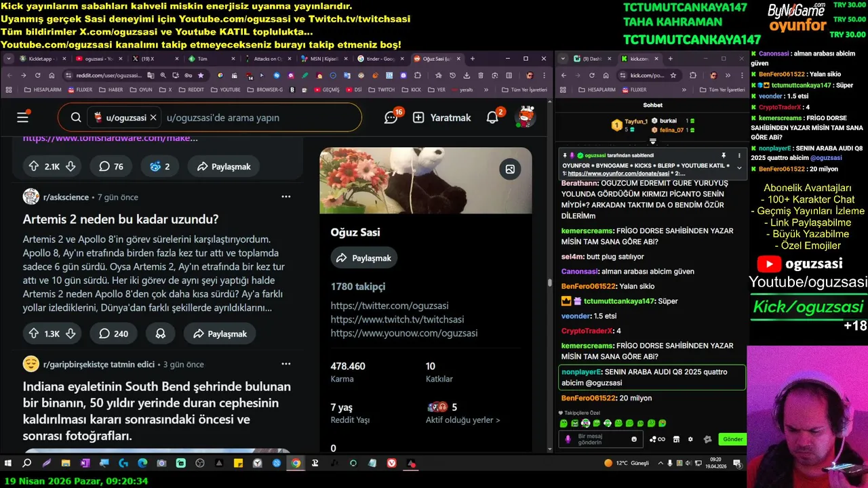This screenshot has height=488, width=868.
Task: Downvote the post with 2.1K votes
Action: pyautogui.click(x=70, y=166)
